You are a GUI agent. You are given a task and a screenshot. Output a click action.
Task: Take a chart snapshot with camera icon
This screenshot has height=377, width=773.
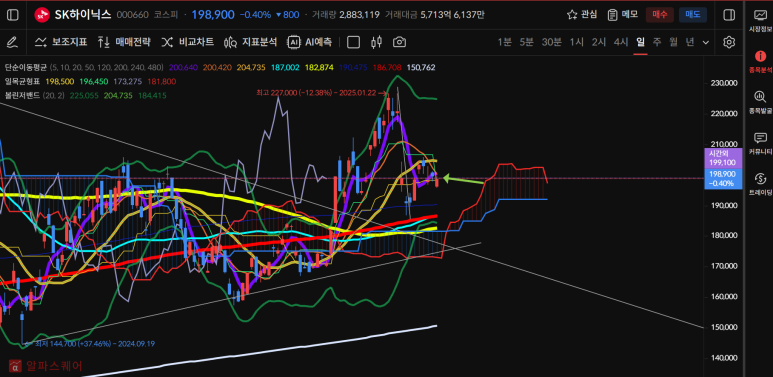[399, 42]
